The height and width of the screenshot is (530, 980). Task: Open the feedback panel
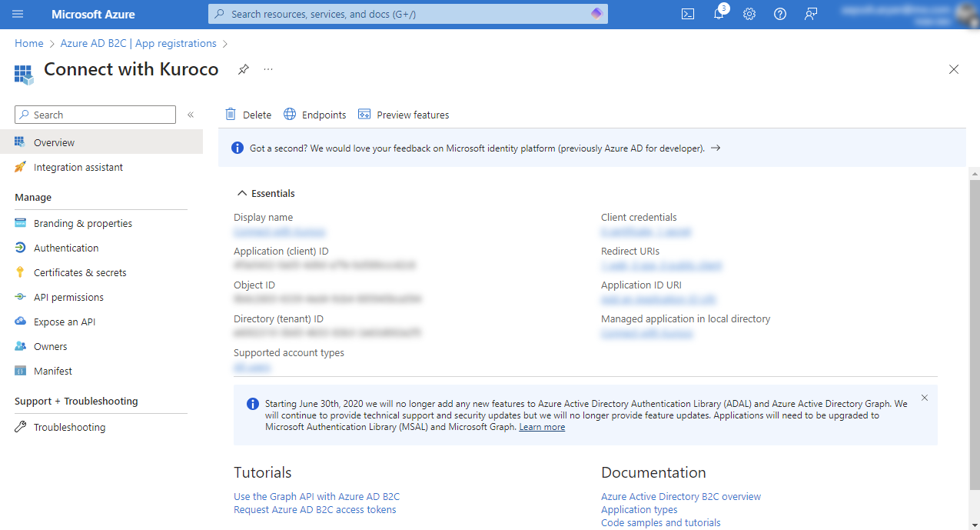811,14
